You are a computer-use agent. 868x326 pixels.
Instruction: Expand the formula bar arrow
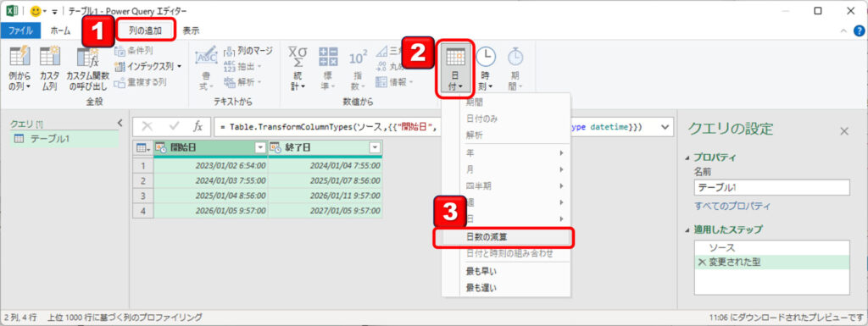[x=665, y=126]
